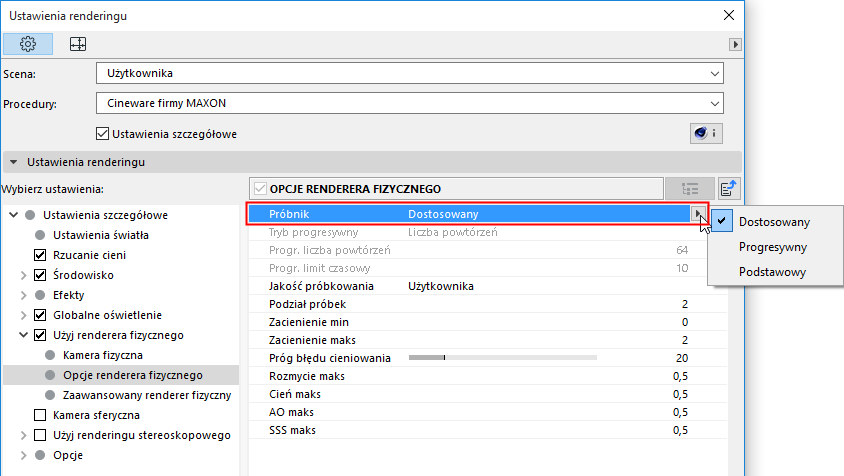
Task: Select Ustawienia światła tree item
Action: 101,235
